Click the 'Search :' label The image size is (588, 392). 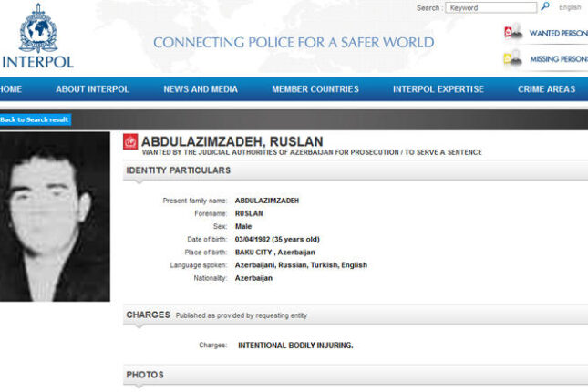click(x=429, y=8)
